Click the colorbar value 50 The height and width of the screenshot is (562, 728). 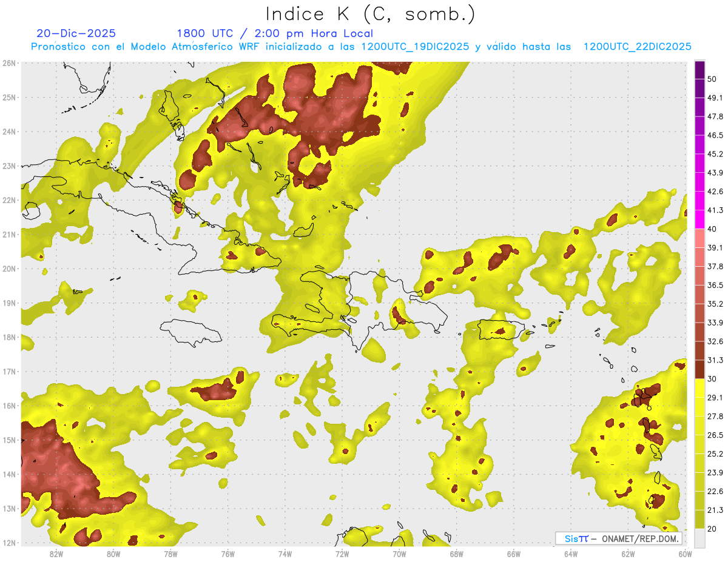point(712,79)
